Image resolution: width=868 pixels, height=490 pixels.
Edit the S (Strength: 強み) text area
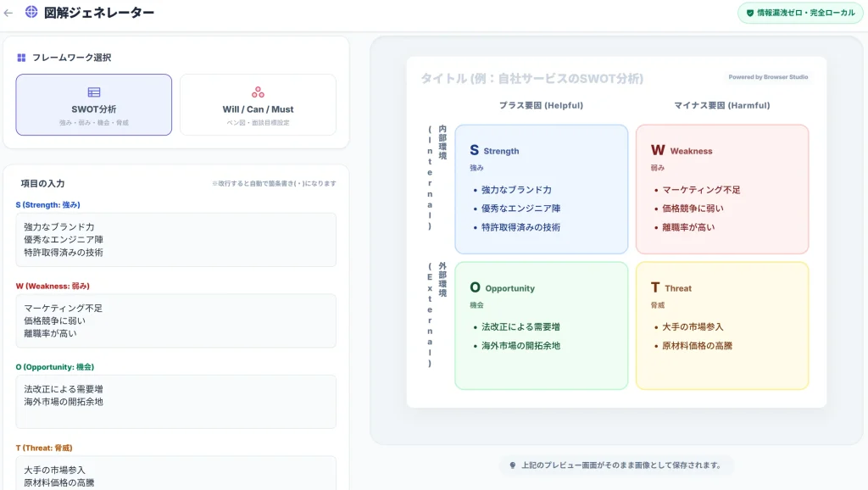(x=176, y=240)
